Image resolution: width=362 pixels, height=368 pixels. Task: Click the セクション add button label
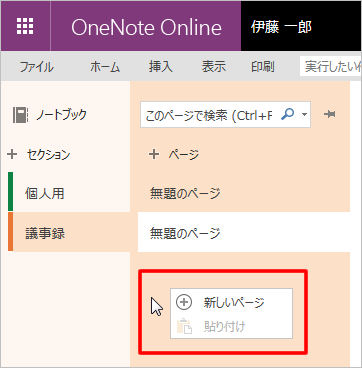(49, 155)
